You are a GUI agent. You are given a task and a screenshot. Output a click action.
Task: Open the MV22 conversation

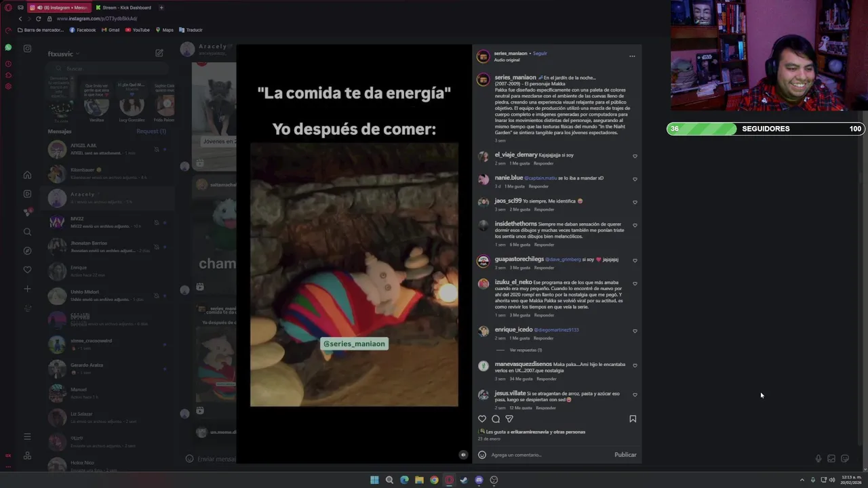click(x=108, y=222)
